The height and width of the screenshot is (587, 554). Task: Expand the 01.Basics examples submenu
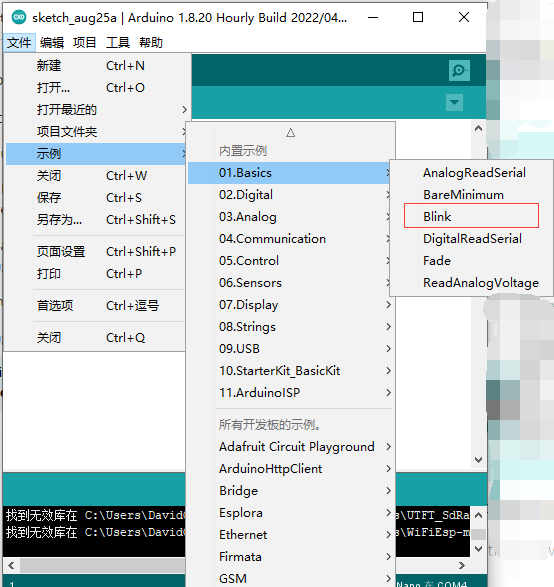coord(290,173)
